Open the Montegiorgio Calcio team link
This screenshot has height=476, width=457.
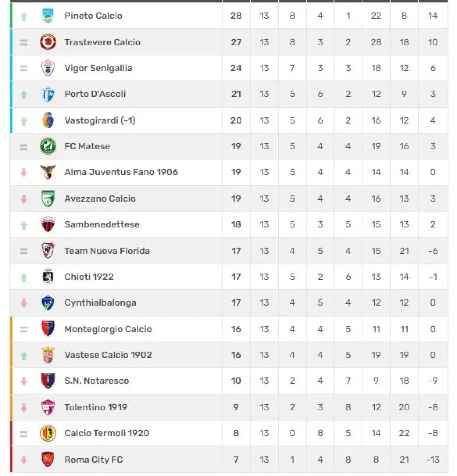click(108, 329)
